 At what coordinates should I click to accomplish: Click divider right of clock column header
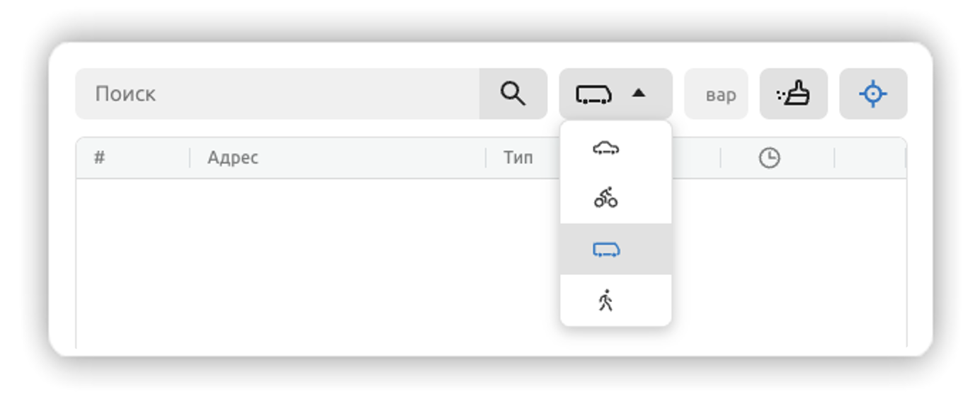tap(834, 158)
